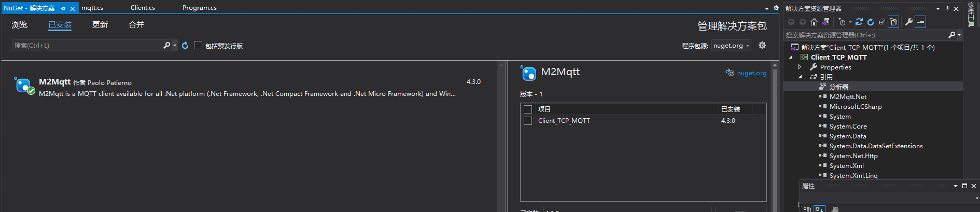Screen dimensions: 980x212
Task: Select the M2Mqtt package entry title
Action: pyautogui.click(x=54, y=82)
